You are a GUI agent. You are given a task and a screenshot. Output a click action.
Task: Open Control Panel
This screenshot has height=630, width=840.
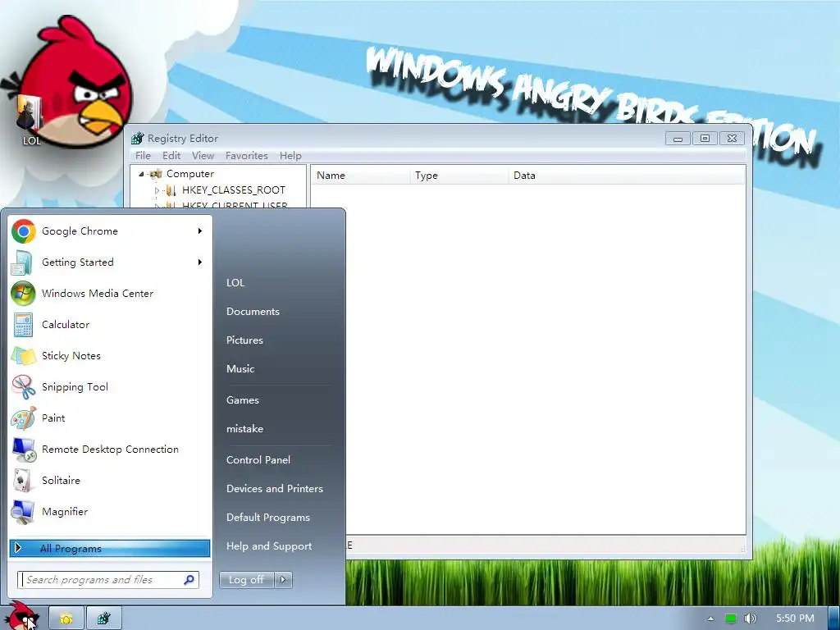pos(258,459)
